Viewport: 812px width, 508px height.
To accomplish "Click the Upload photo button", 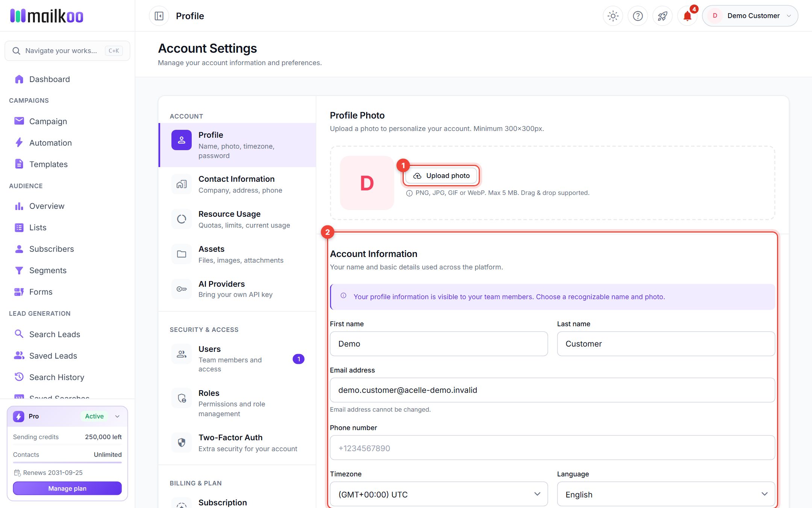I will 441,176.
